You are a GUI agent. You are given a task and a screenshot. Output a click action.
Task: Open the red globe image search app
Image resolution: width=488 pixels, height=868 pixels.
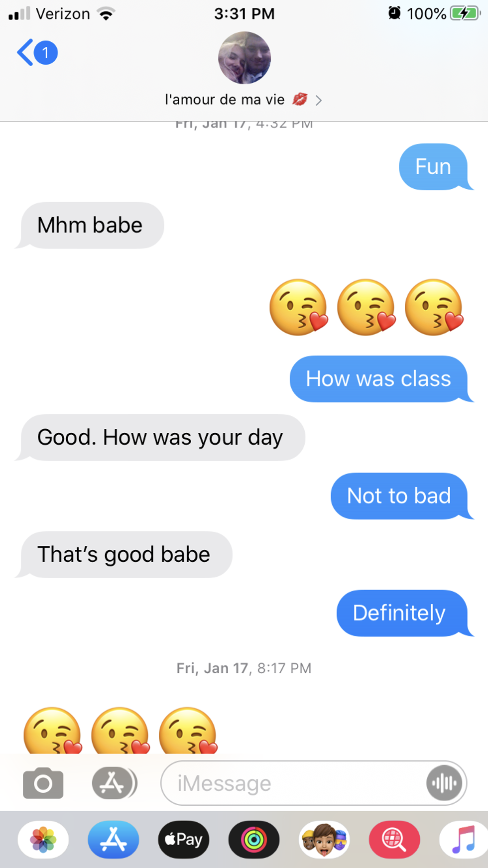click(x=394, y=840)
